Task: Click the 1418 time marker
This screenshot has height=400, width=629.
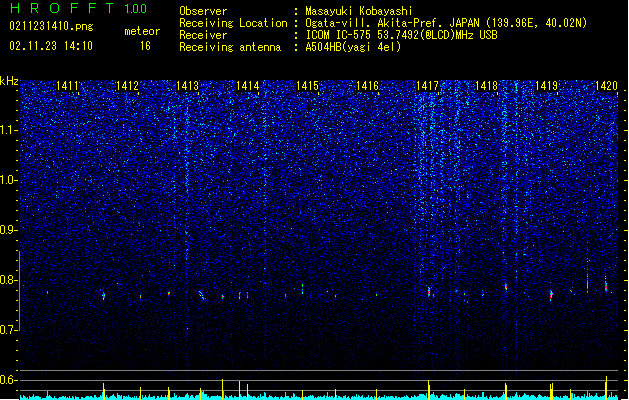Action: pos(486,86)
